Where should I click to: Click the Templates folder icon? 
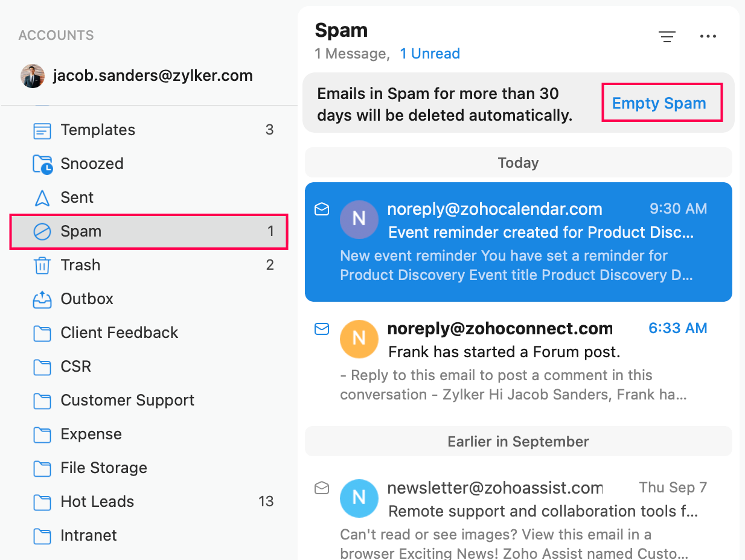point(42,130)
